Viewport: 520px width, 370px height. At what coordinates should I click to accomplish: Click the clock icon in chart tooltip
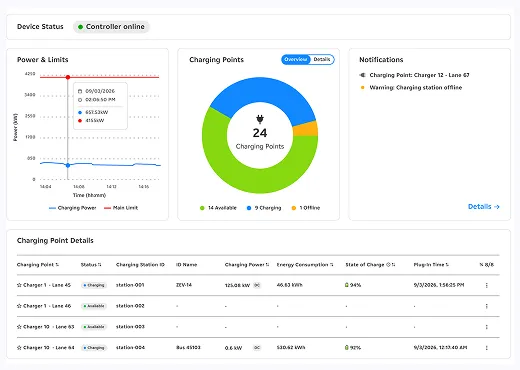pos(80,100)
